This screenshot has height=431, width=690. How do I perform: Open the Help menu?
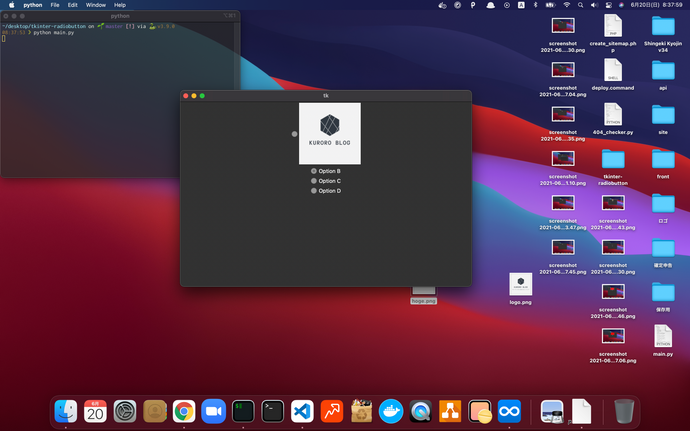pos(120,5)
